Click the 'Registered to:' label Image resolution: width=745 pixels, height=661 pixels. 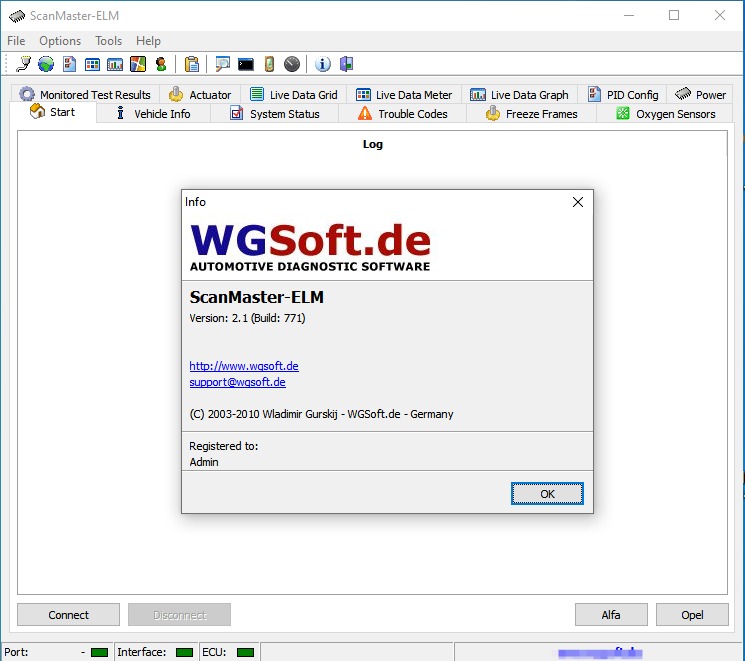click(x=223, y=446)
